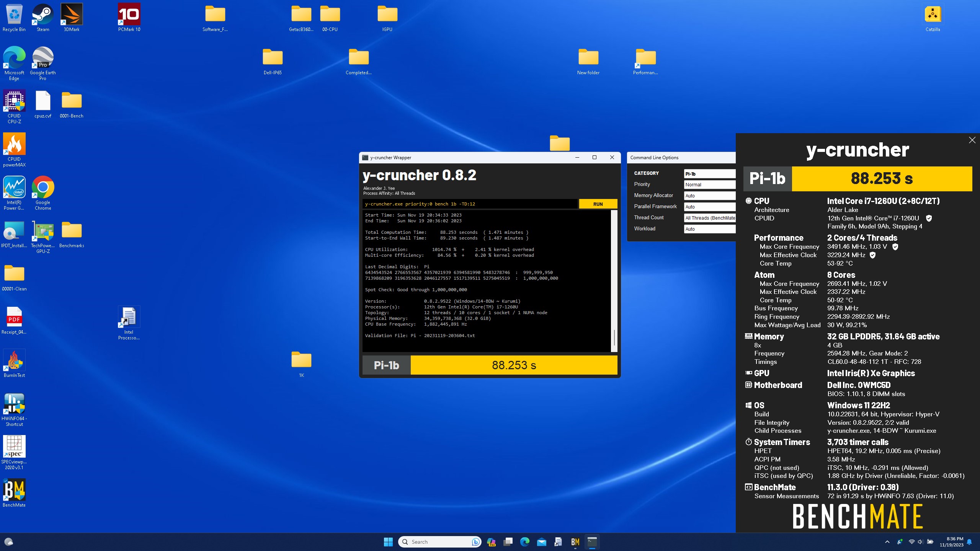
Task: Open the Workload Auto dropdown
Action: coord(710,229)
